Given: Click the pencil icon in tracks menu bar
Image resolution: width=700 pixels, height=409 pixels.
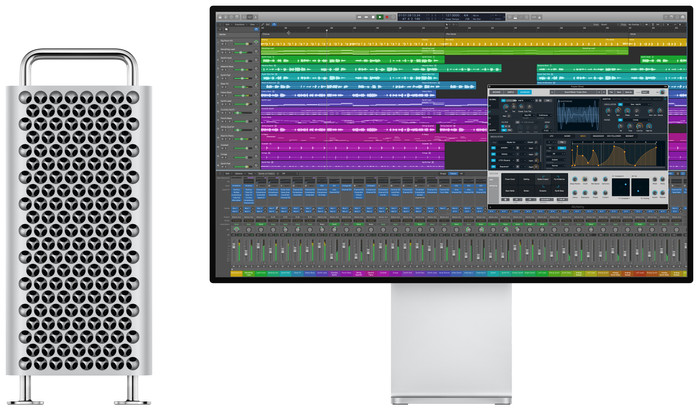Looking at the screenshot, I should click(x=262, y=25).
